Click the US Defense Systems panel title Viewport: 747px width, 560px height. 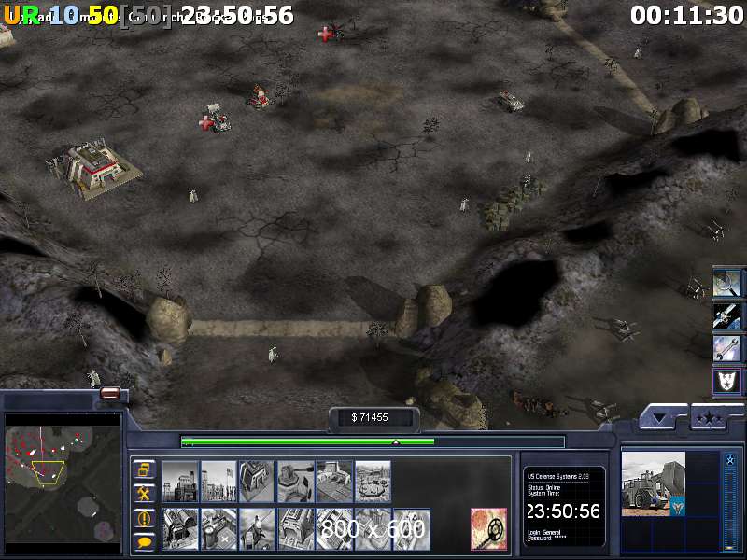point(557,476)
